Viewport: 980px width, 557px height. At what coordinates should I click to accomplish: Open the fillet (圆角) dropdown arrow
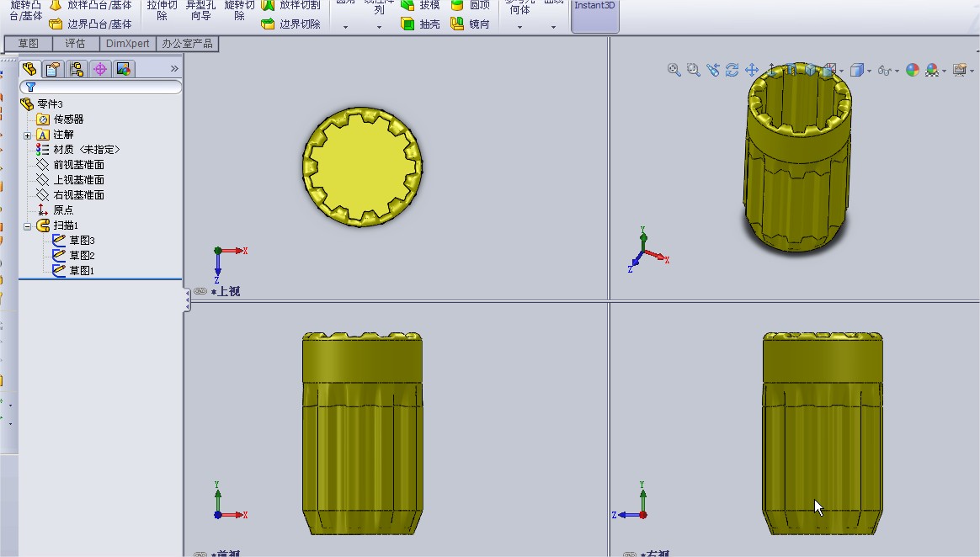click(x=346, y=27)
